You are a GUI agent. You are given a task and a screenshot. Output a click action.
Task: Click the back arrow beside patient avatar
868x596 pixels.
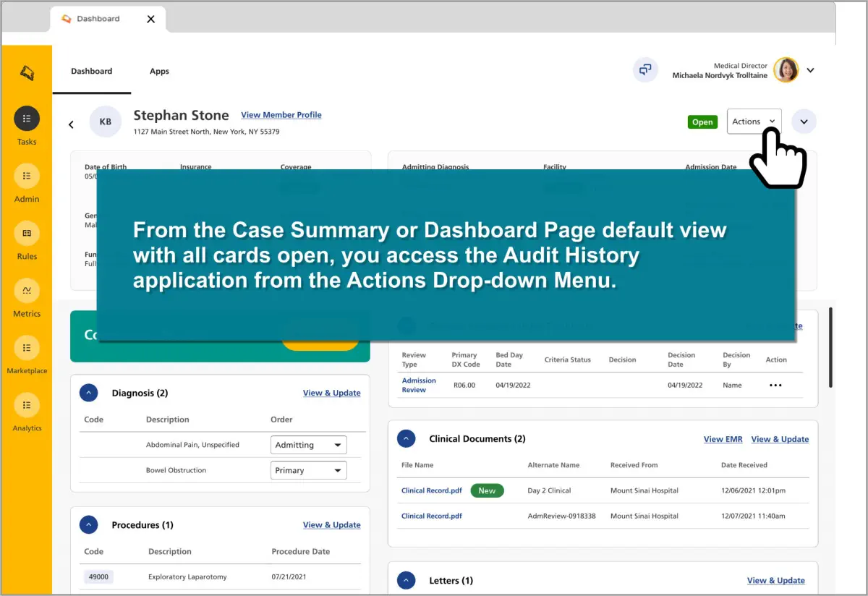[x=71, y=124]
